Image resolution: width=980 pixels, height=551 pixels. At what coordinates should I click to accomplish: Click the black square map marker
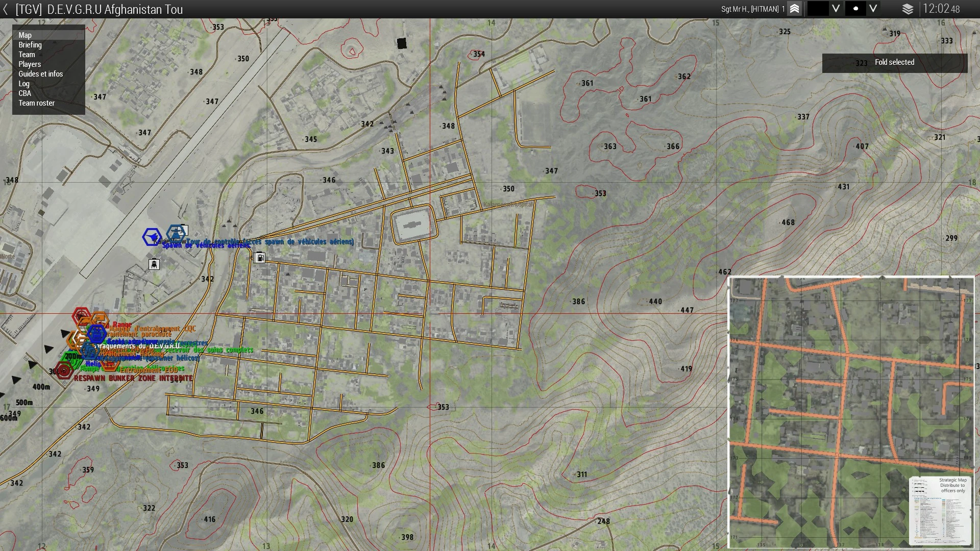[x=402, y=44]
